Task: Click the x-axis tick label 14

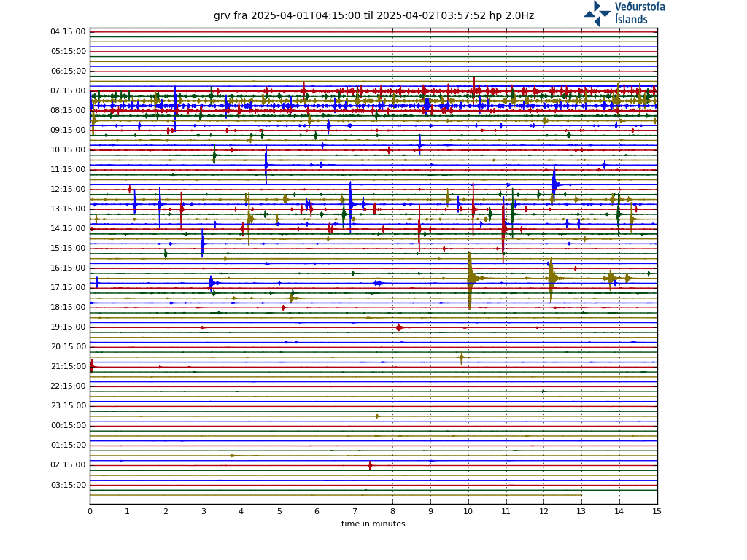Action: click(x=619, y=511)
